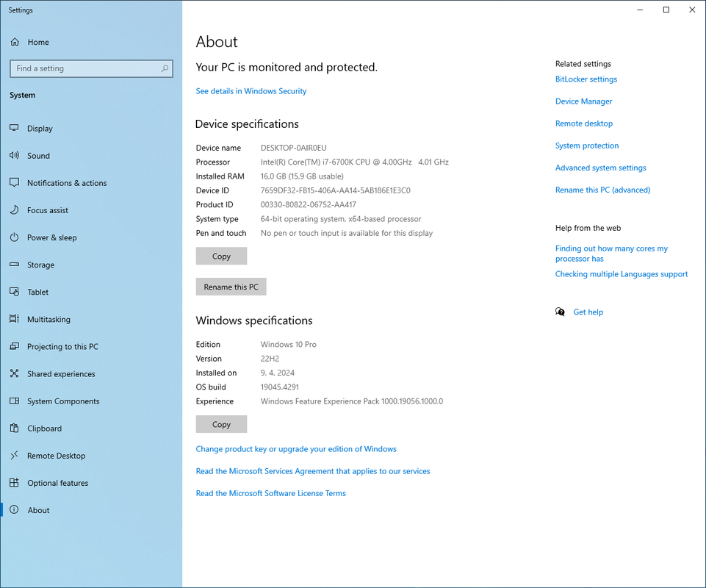Open Power & sleep settings

click(x=91, y=237)
